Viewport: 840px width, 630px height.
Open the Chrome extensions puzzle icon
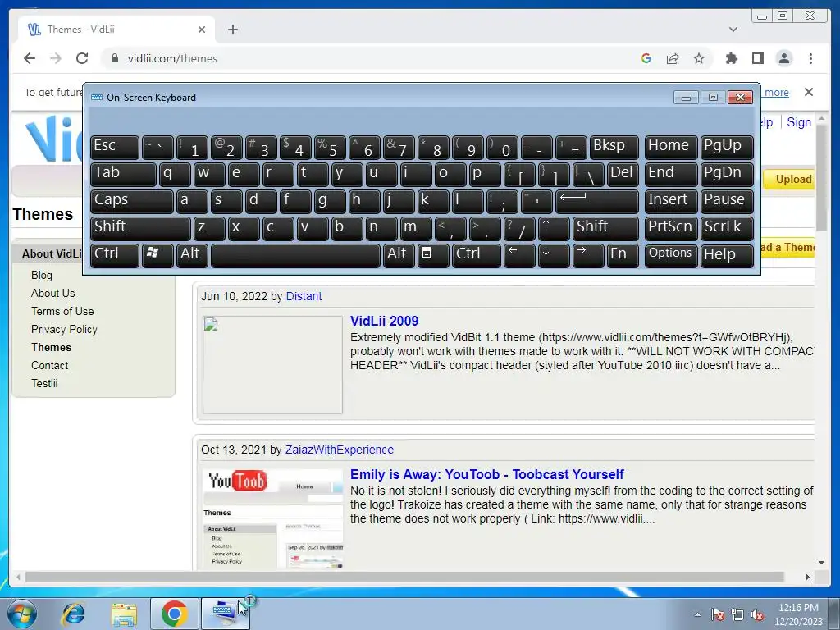point(731,58)
